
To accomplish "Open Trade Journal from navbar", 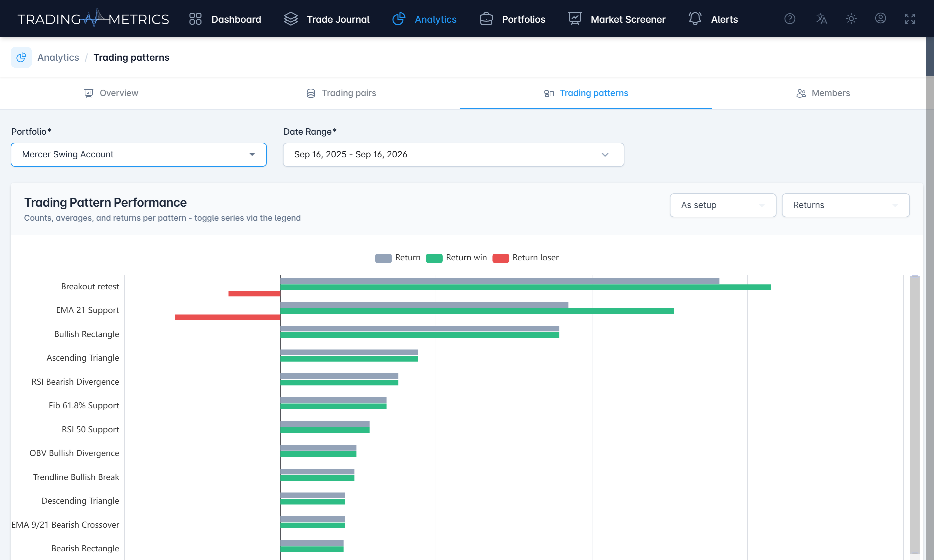I will tap(326, 19).
